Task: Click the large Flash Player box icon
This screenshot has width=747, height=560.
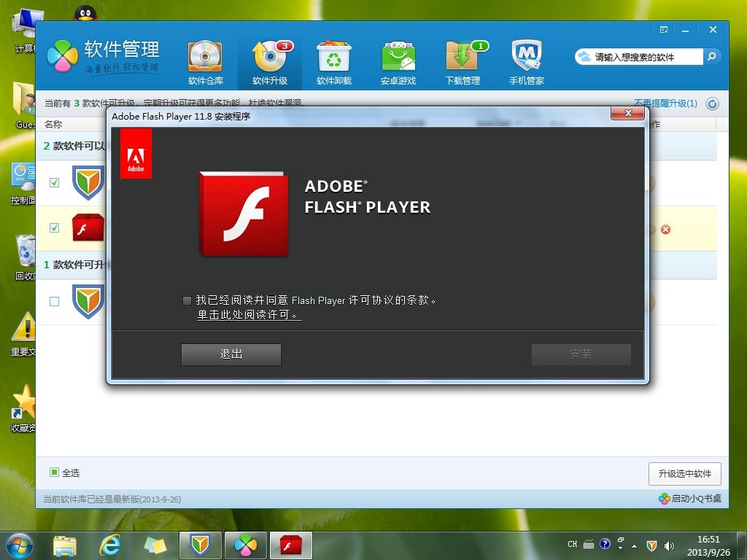Action: (x=244, y=214)
